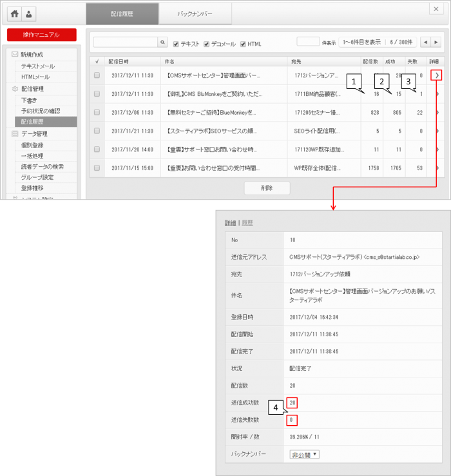Check the 2017/11/20 14:00 row checkbox

tap(97, 149)
